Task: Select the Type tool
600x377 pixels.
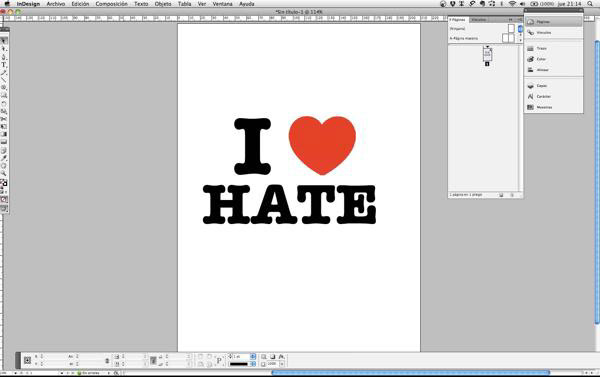Action: pyautogui.click(x=4, y=65)
